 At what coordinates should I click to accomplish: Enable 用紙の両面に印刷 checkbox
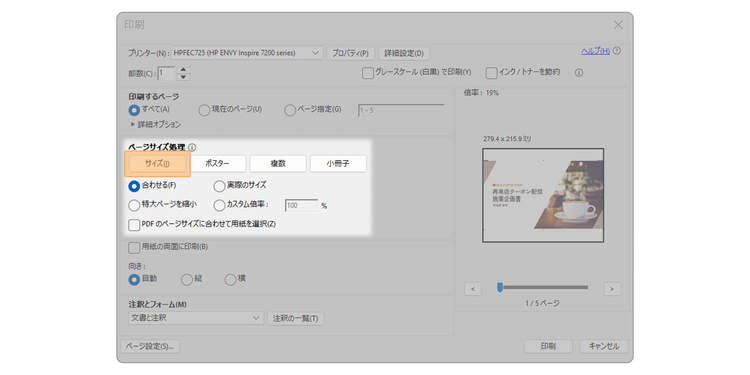point(134,247)
